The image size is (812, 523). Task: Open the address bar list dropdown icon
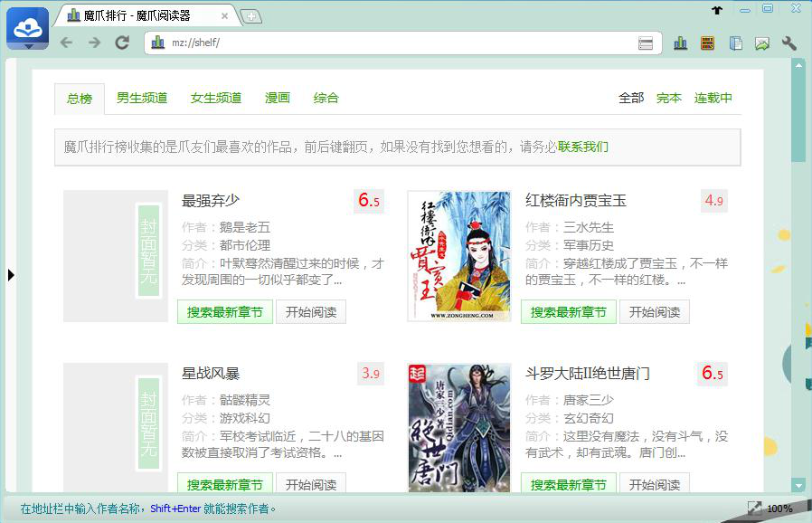coord(646,43)
